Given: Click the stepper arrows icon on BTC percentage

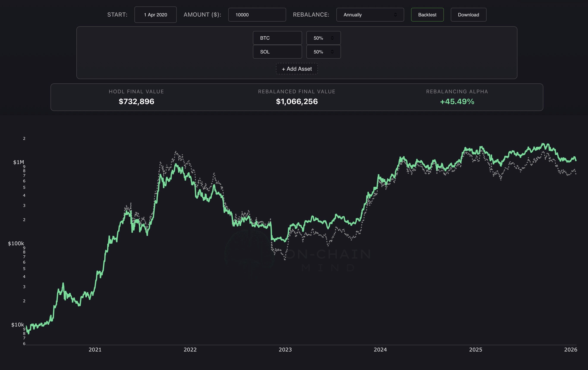Looking at the screenshot, I should click(332, 38).
